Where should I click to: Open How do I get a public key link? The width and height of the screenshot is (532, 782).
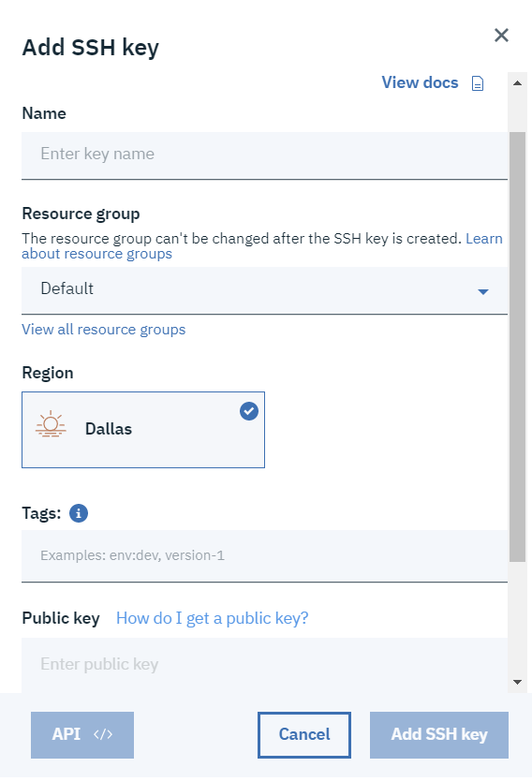213,618
